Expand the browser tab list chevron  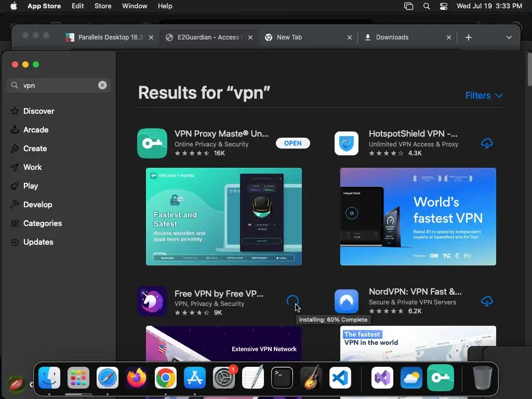509,37
